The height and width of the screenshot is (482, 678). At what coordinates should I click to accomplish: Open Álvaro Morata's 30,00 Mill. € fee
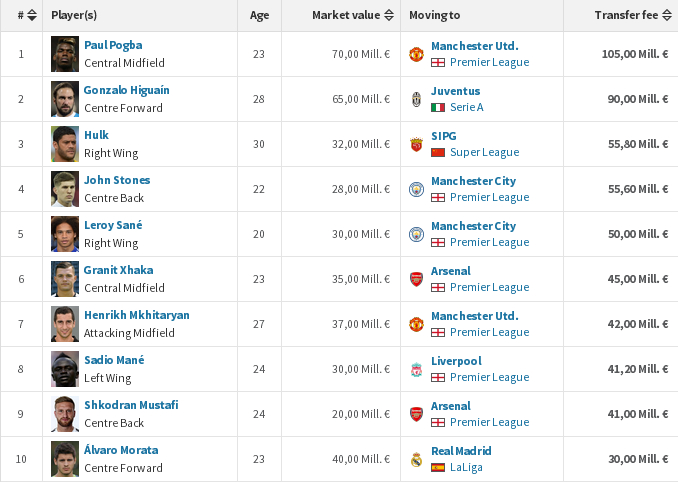pos(635,459)
